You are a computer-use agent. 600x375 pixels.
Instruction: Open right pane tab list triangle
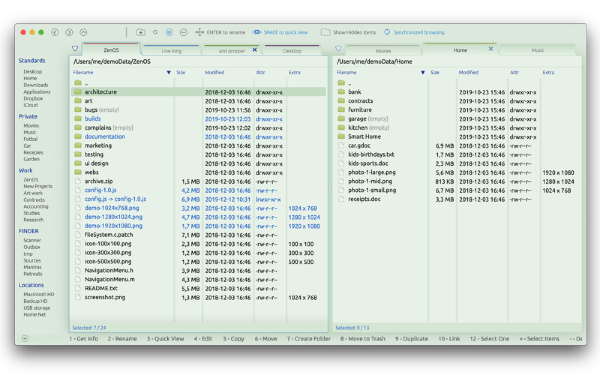click(338, 49)
